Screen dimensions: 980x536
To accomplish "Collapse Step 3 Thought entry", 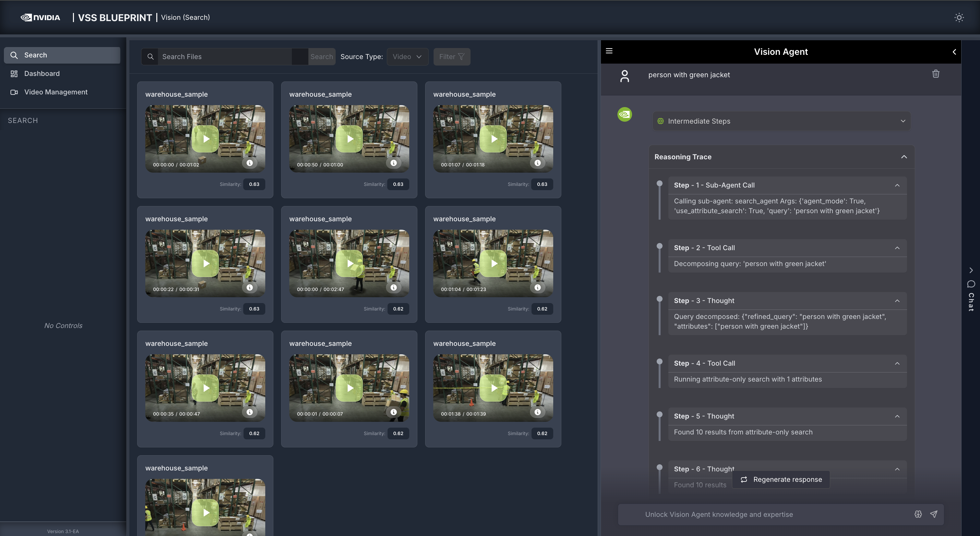I will [897, 301].
